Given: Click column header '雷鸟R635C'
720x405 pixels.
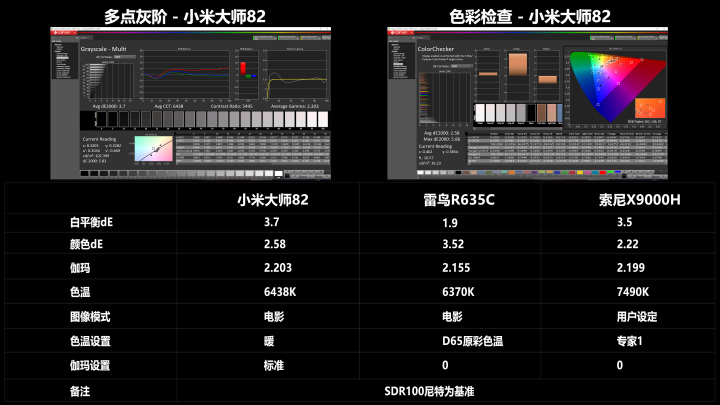Looking at the screenshot, I should point(459,200).
